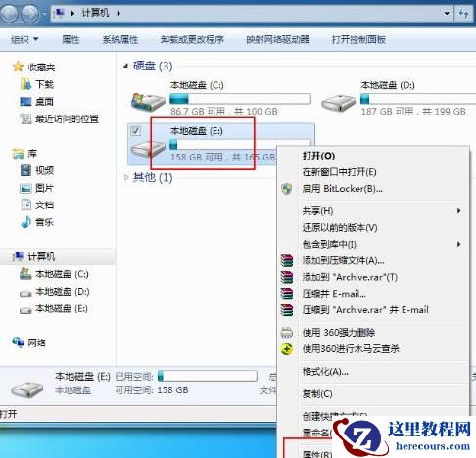Open the 文档 library
This screenshot has height=458, width=476.
(36, 206)
